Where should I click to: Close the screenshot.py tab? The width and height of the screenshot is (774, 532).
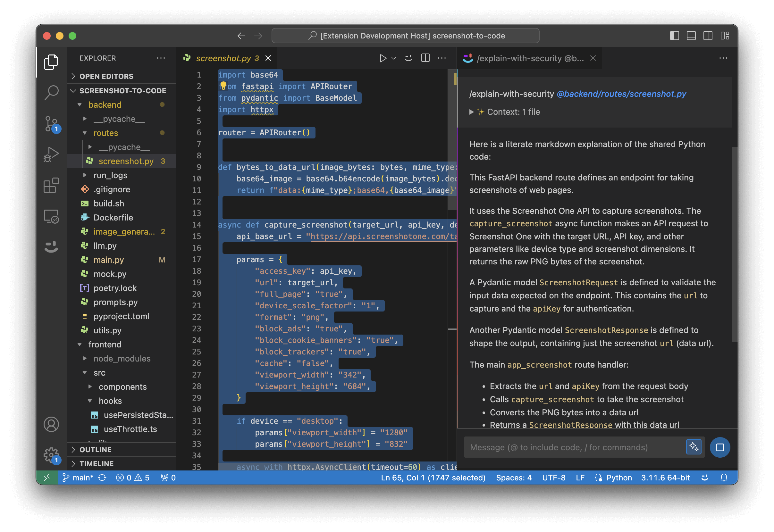(x=268, y=58)
